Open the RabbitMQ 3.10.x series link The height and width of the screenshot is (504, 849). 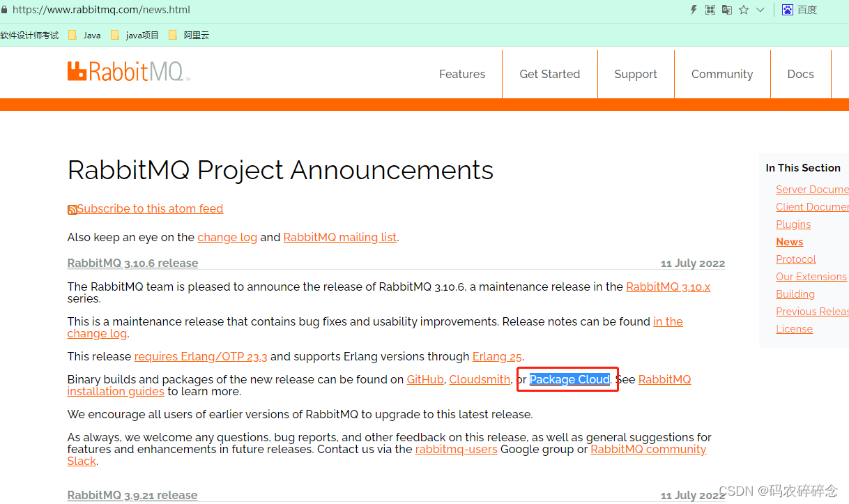[x=668, y=287]
